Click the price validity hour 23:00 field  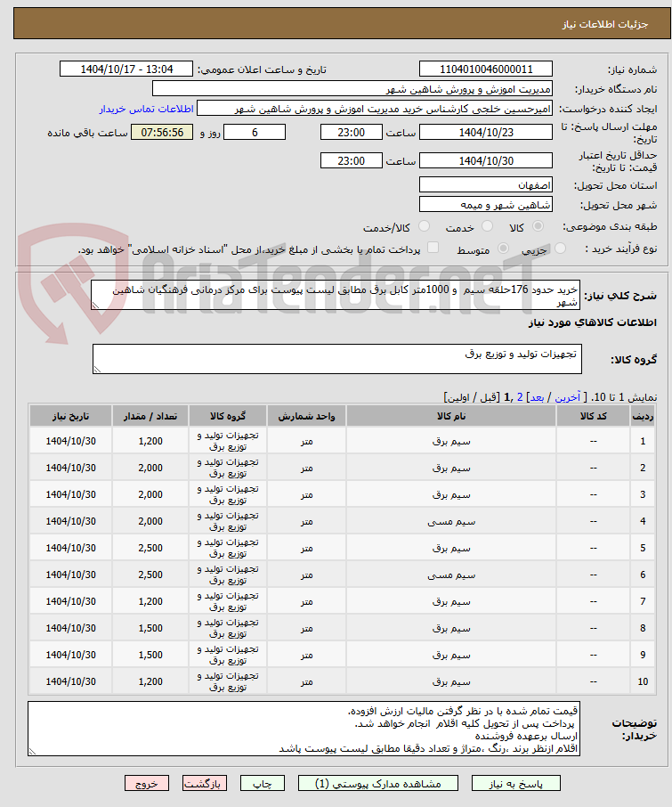click(352, 160)
